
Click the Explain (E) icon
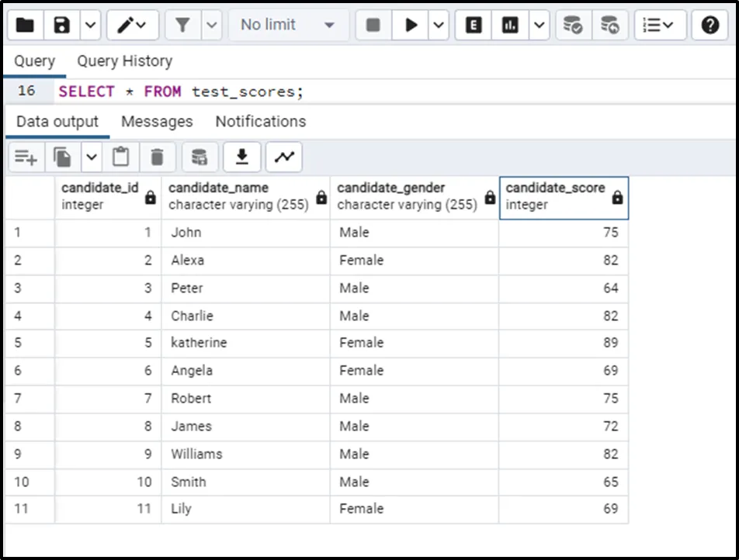(x=474, y=26)
